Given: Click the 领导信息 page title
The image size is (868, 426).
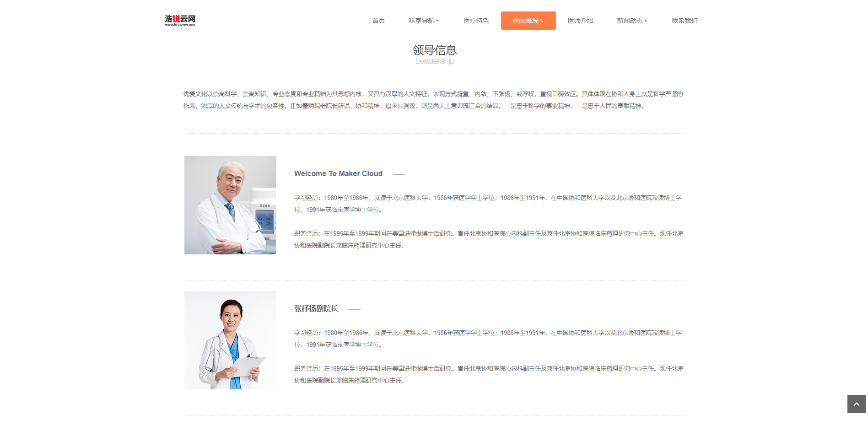Looking at the screenshot, I should 435,50.
